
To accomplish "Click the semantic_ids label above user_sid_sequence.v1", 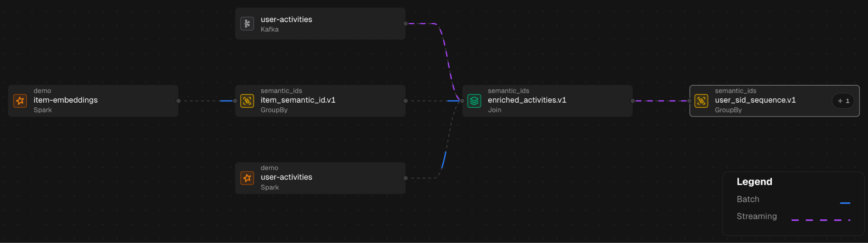I will coord(736,91).
